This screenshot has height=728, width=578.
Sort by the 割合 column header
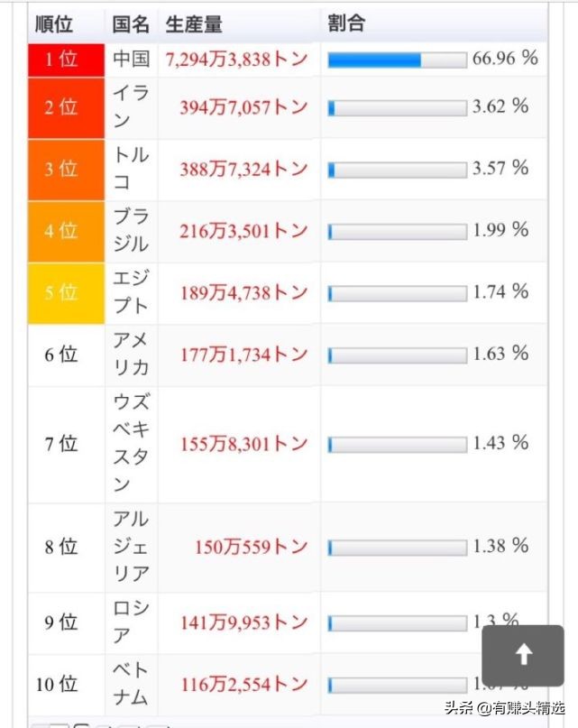345,24
